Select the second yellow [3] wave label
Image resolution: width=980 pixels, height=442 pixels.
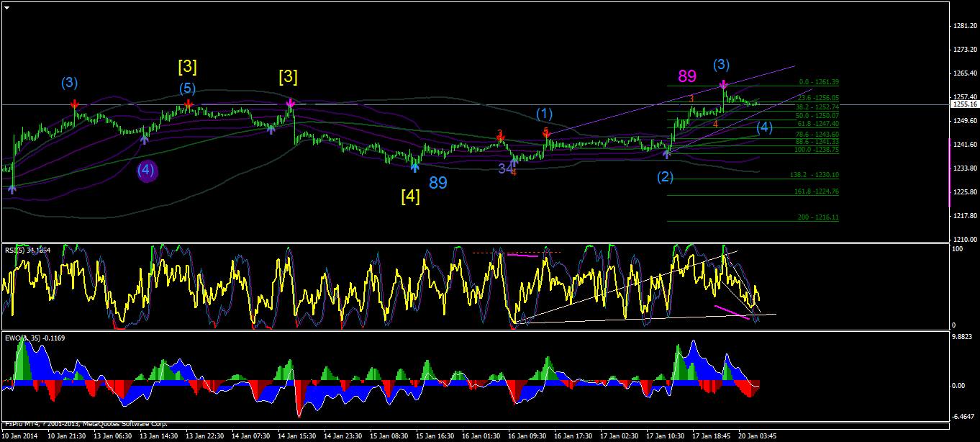[x=288, y=76]
